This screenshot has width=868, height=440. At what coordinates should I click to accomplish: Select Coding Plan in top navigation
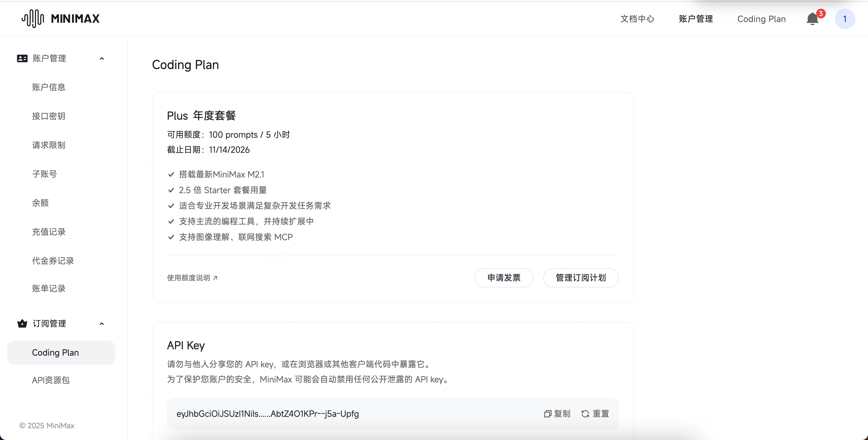point(761,19)
